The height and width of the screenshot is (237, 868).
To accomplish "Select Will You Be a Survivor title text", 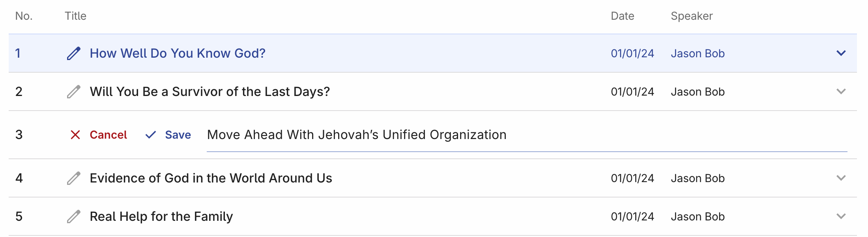I will click(210, 92).
